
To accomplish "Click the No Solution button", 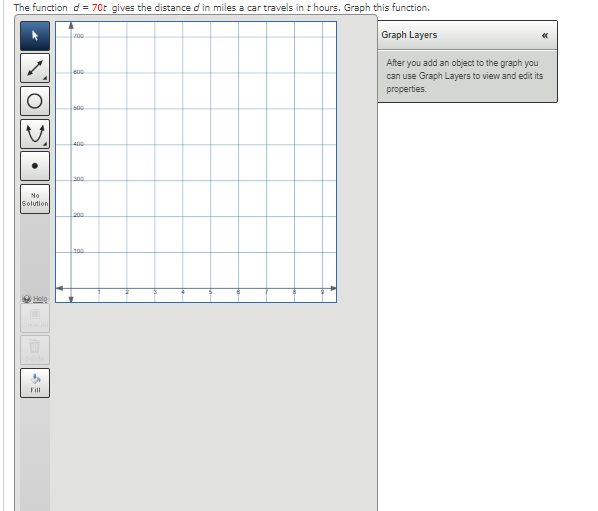I will point(35,199).
